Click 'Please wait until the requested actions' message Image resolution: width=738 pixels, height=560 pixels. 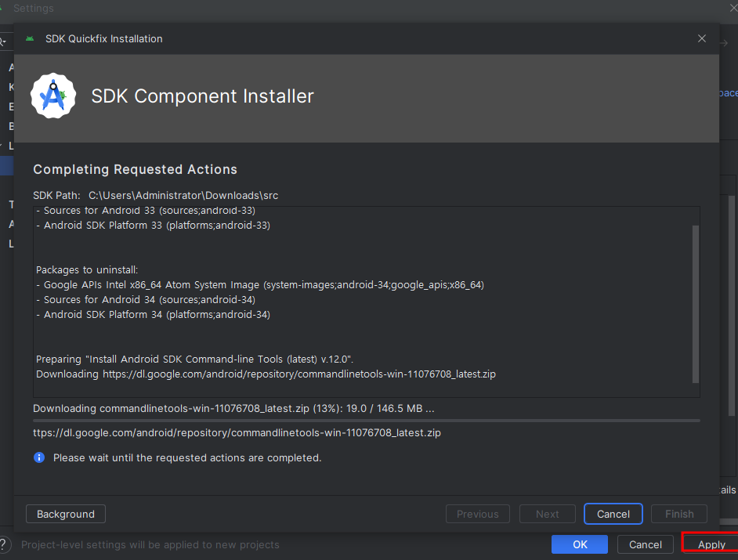tap(187, 457)
